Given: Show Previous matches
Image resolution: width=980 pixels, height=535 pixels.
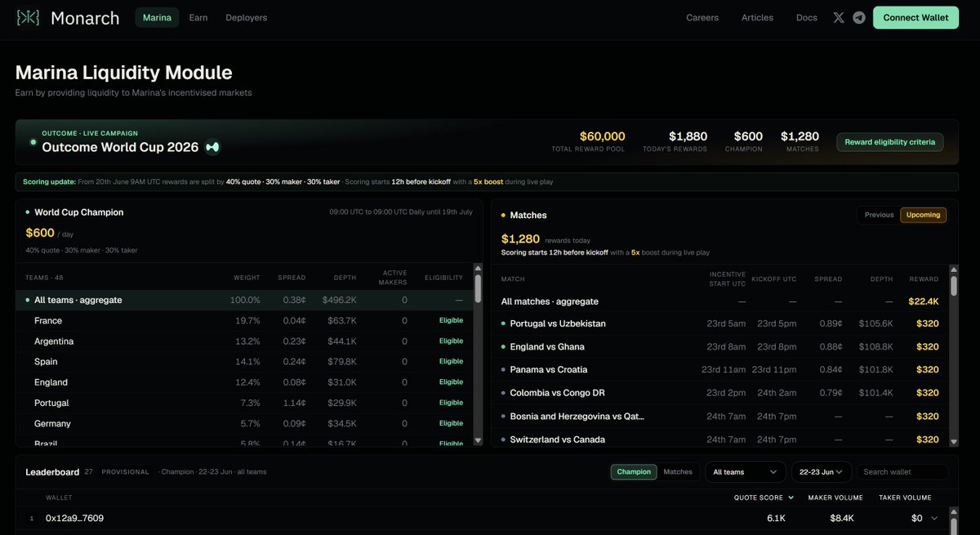Looking at the screenshot, I should click(x=880, y=215).
